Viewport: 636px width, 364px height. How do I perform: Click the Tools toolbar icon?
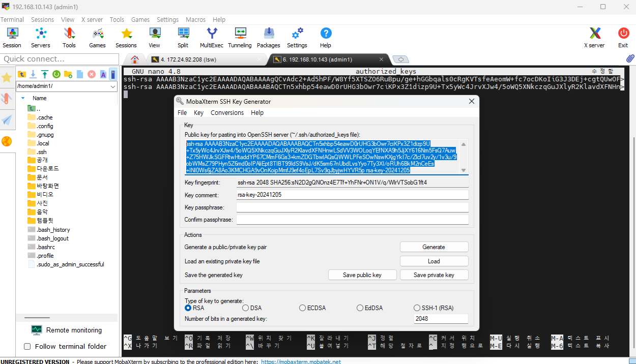[x=69, y=38]
